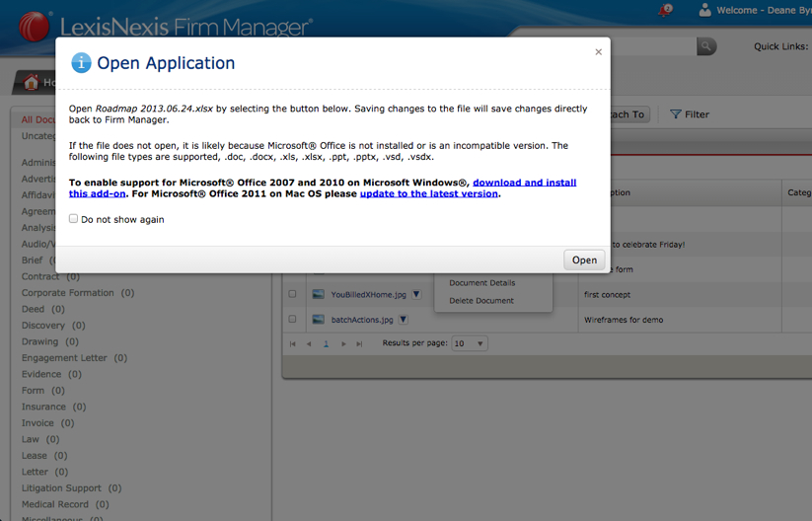Select Corporate Formation category

point(78,293)
